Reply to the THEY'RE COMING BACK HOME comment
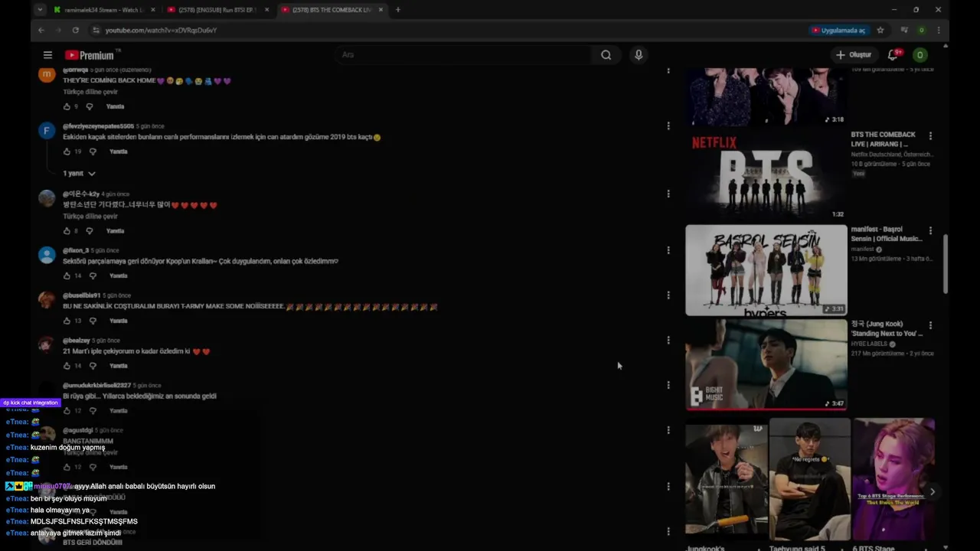 [x=115, y=106]
